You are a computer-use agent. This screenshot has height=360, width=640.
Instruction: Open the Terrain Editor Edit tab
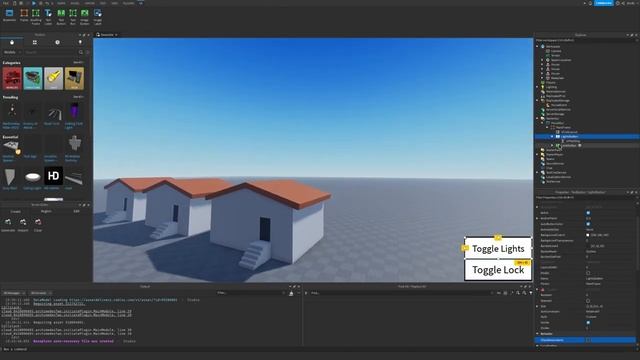tap(76, 211)
